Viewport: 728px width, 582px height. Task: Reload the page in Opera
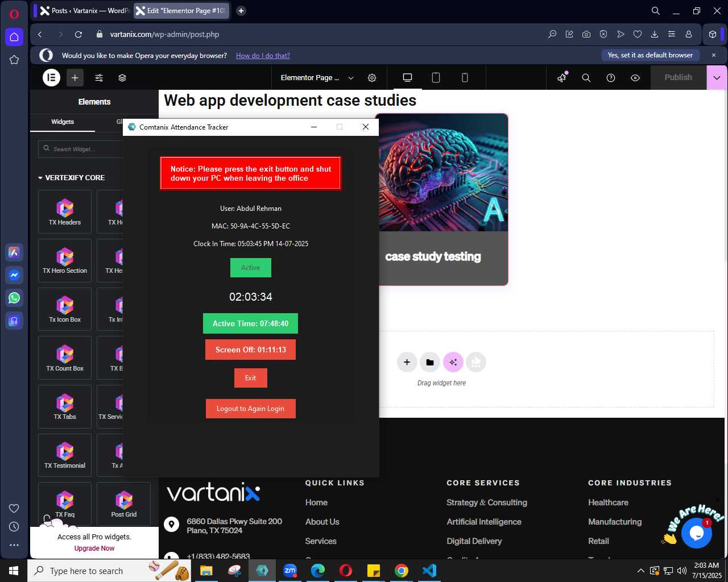[78, 35]
